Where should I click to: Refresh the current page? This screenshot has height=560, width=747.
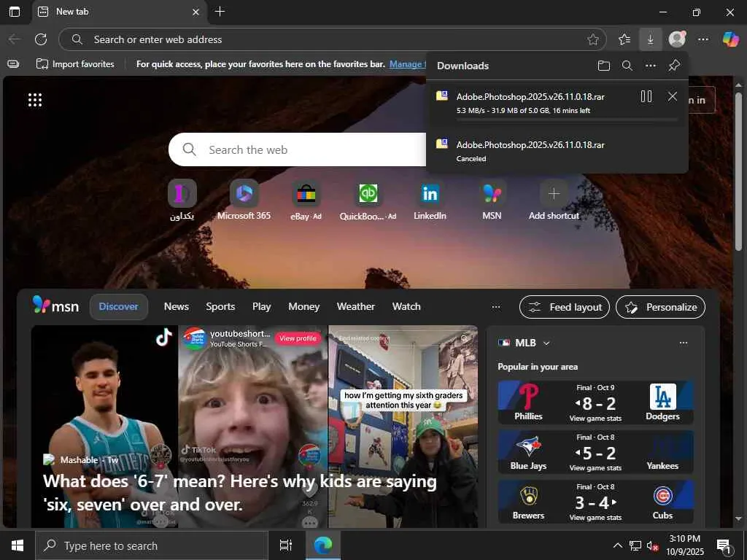pyautogui.click(x=41, y=39)
